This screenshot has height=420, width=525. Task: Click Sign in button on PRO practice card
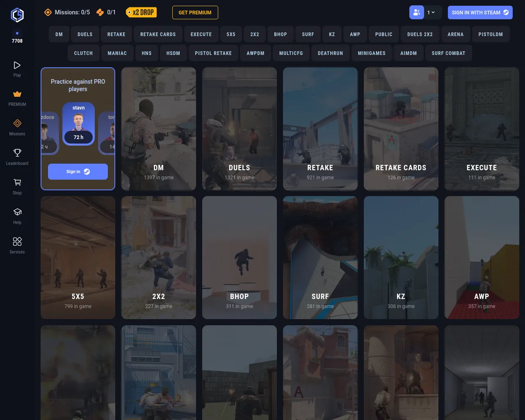pyautogui.click(x=78, y=172)
